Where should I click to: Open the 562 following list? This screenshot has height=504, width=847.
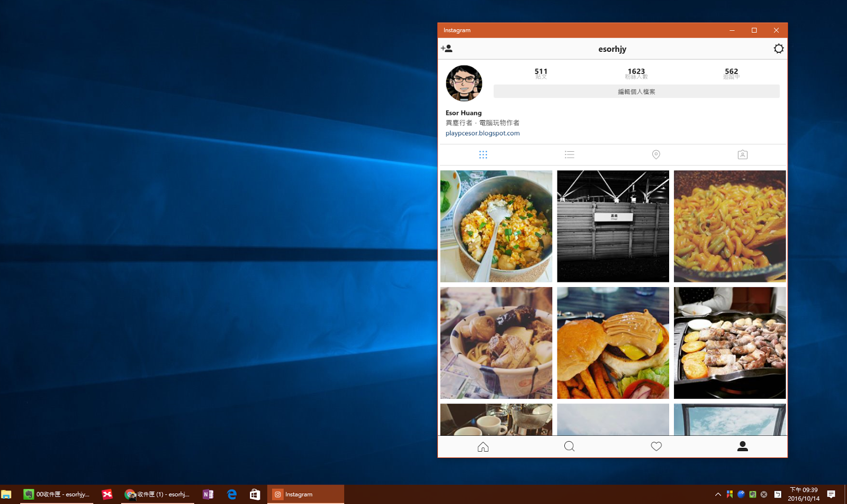[x=732, y=73]
